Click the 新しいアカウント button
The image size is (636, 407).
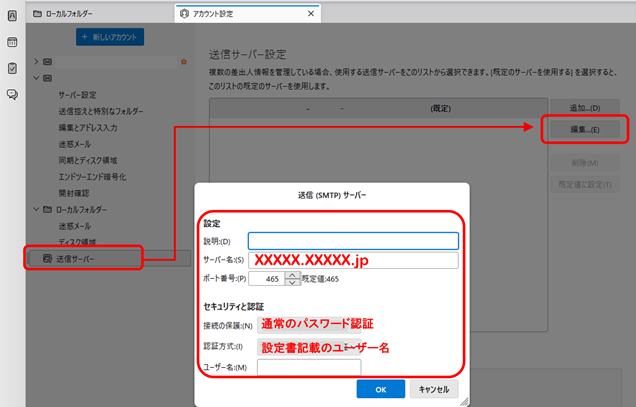[x=110, y=37]
